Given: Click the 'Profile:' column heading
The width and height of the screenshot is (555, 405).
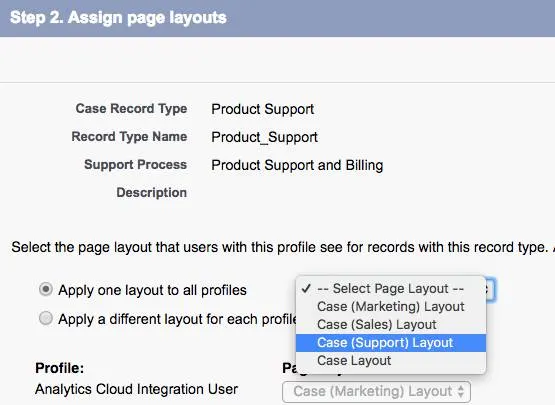Looking at the screenshot, I should (x=59, y=368).
